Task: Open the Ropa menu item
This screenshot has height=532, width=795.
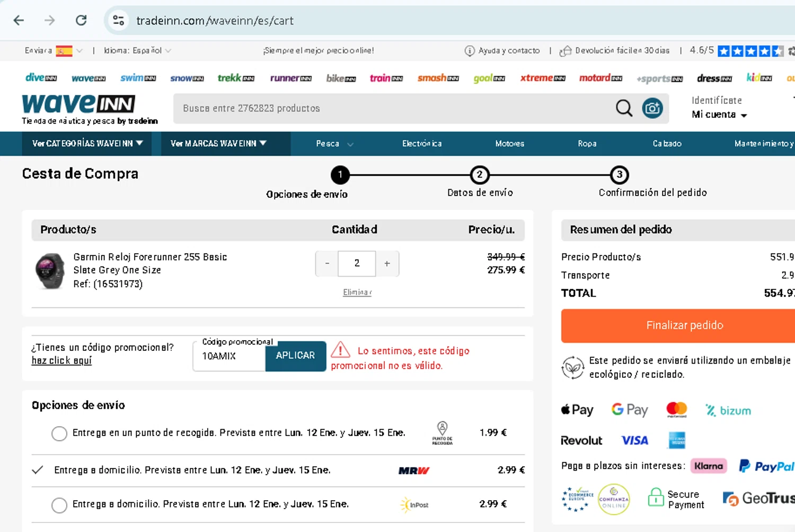Action: tap(587, 144)
